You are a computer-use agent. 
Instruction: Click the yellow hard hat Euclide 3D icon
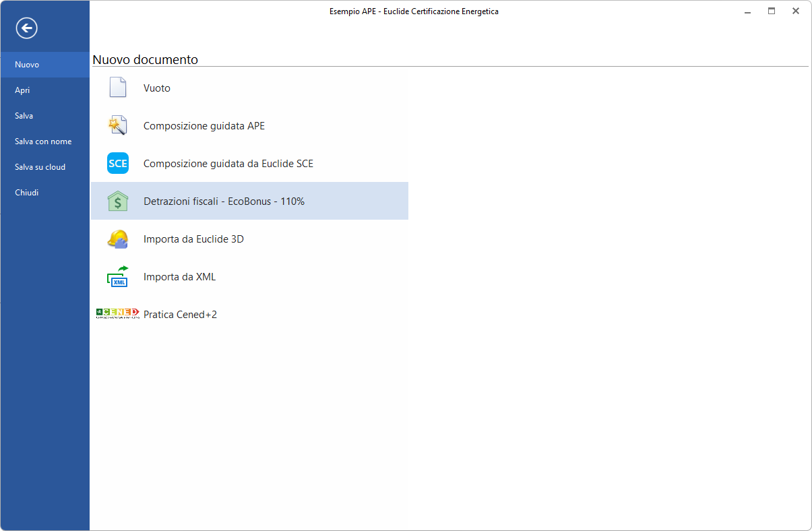118,239
